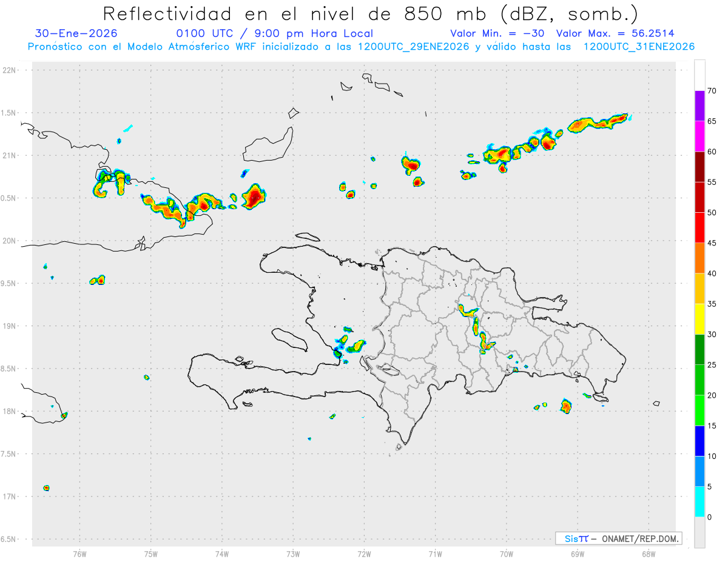Click '0100 UTC / 9:00 pm Hora Local' text
This screenshot has height=562, width=728.
(x=274, y=34)
